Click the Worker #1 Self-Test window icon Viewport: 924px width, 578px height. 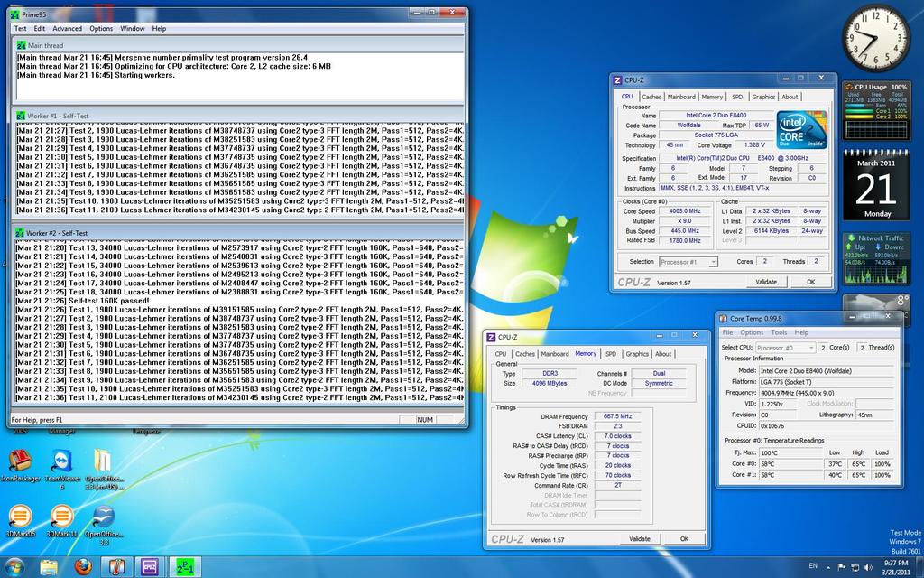[x=20, y=117]
